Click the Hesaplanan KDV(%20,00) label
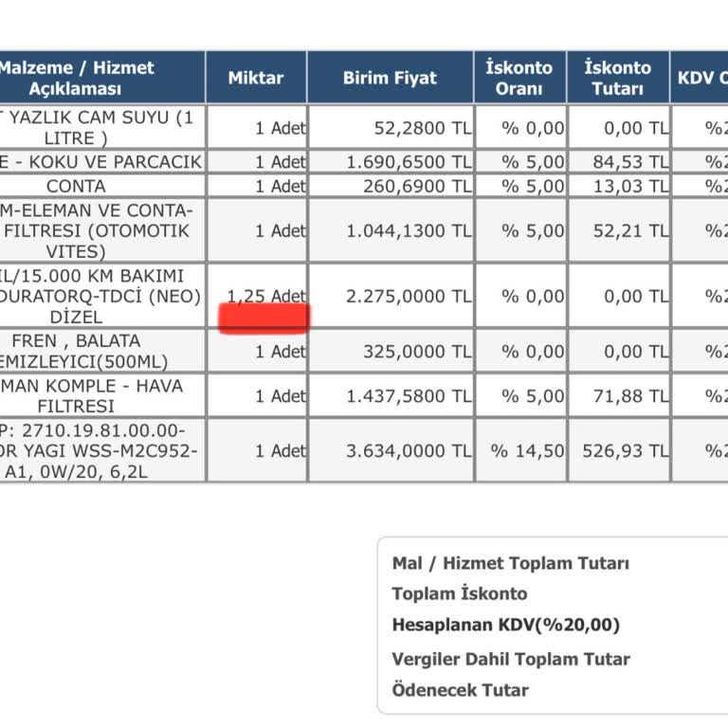 coord(505,626)
